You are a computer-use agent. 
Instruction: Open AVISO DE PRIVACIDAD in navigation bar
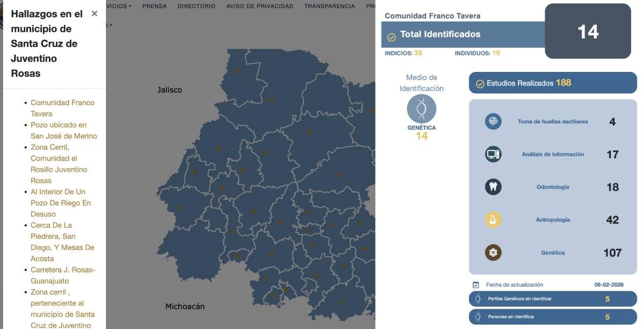260,6
